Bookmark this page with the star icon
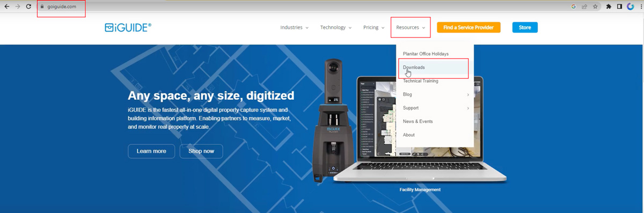Image resolution: width=644 pixels, height=213 pixels. click(x=595, y=7)
